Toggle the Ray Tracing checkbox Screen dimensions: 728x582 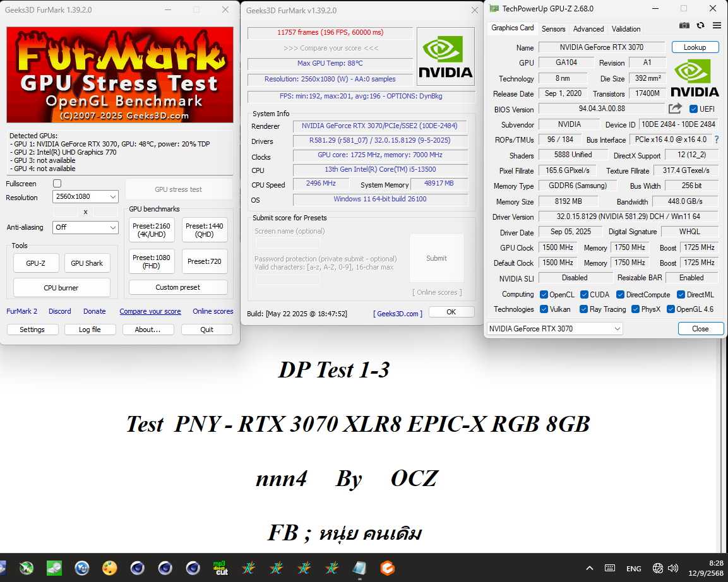coord(583,309)
